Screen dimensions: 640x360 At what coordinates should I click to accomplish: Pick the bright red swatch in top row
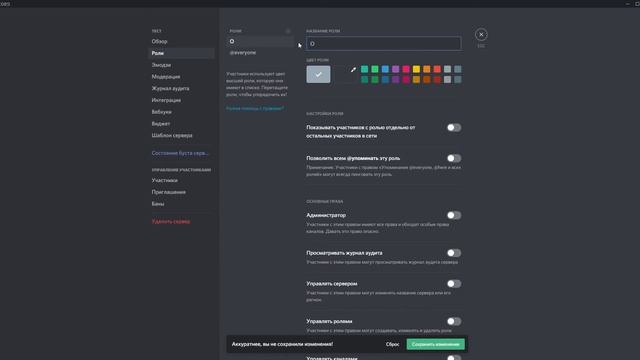[437, 69]
